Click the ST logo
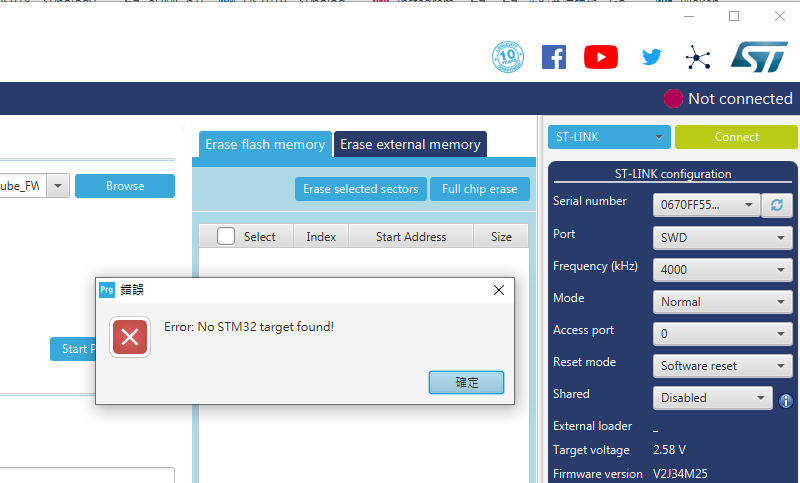 tap(759, 57)
